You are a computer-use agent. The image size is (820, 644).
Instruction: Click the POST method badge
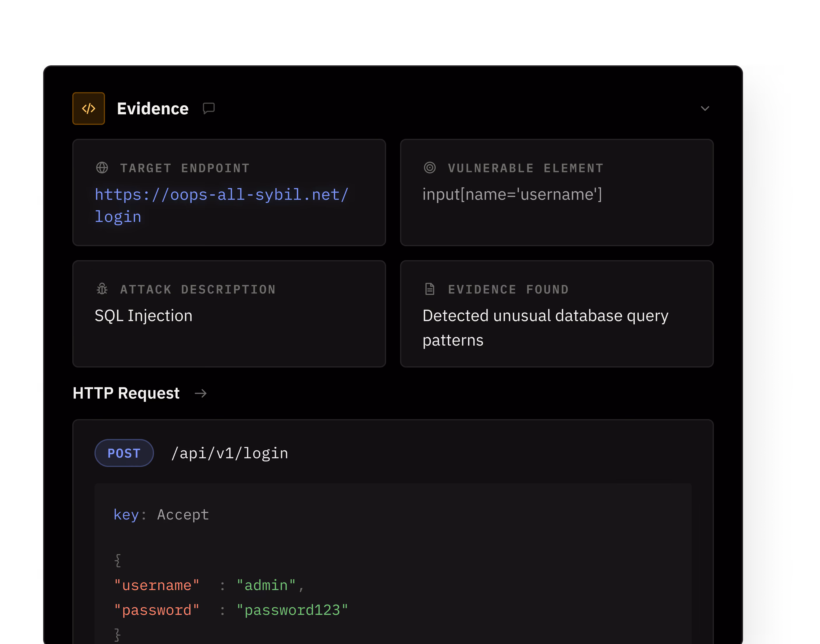pos(124,453)
